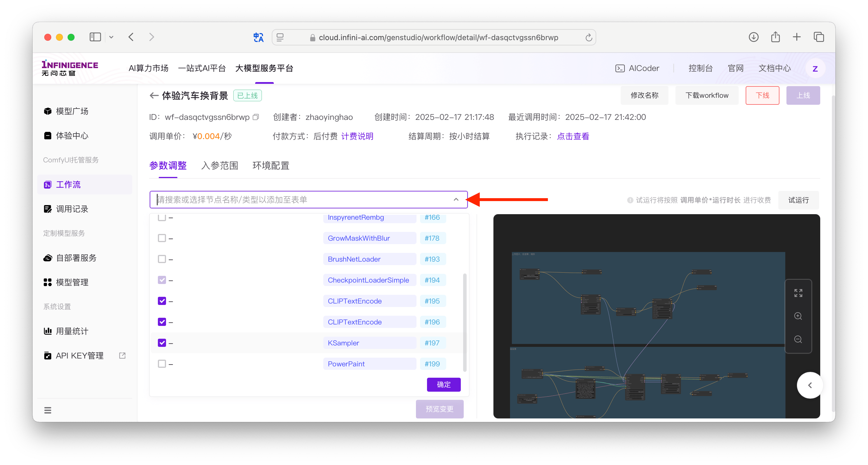Screen dimensions: 868x465
Task: Click the Safari address bar URL
Action: click(438, 37)
